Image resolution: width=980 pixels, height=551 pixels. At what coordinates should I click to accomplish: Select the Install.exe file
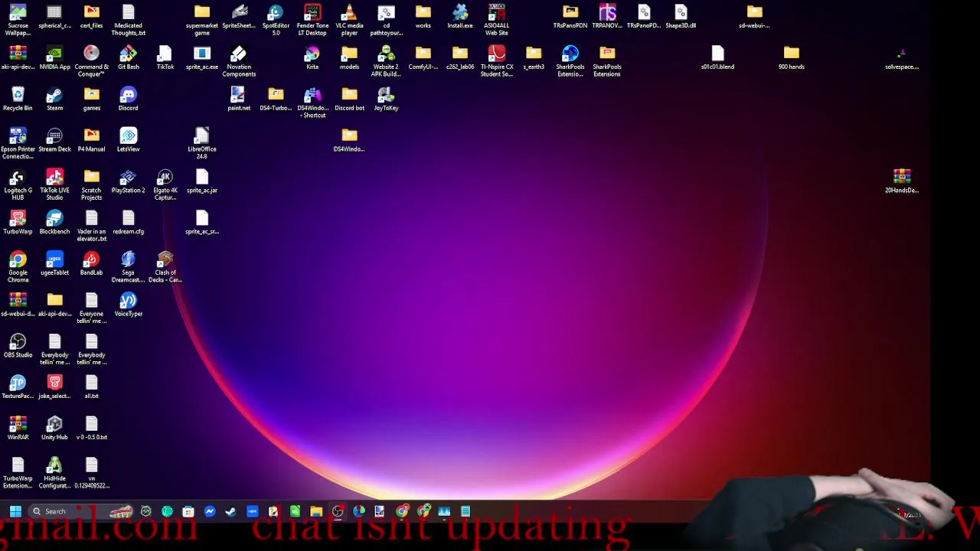point(459,16)
